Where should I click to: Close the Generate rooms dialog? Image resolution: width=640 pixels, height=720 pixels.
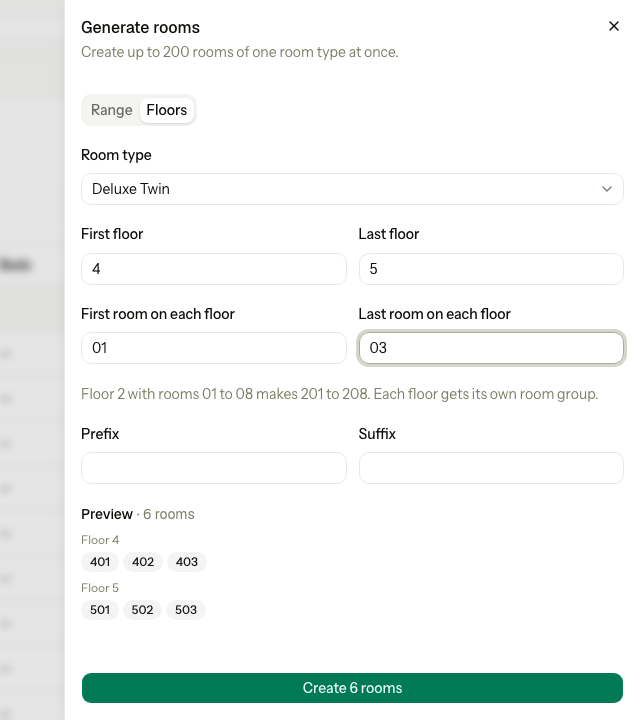613,26
